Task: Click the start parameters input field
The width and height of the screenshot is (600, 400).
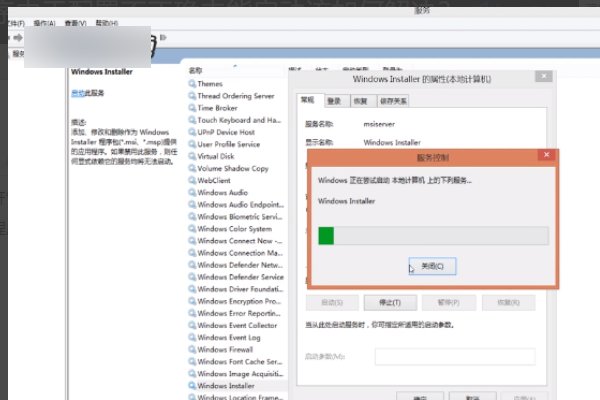Action: (x=455, y=356)
